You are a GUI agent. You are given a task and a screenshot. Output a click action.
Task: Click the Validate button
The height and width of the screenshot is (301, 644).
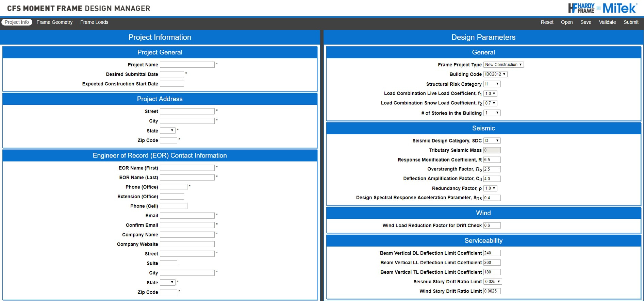point(607,22)
